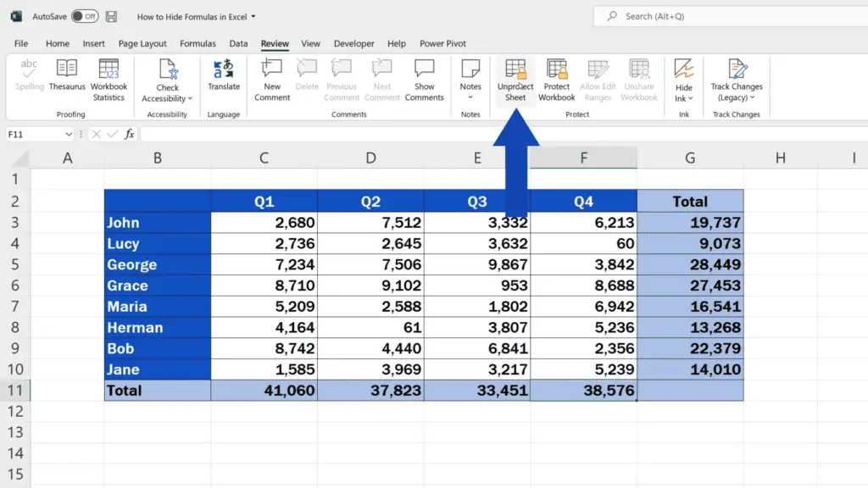Screen dimensions: 868x488
Task: Expand the Track Changes (Legacy) dropdown arrow
Action: coord(753,98)
